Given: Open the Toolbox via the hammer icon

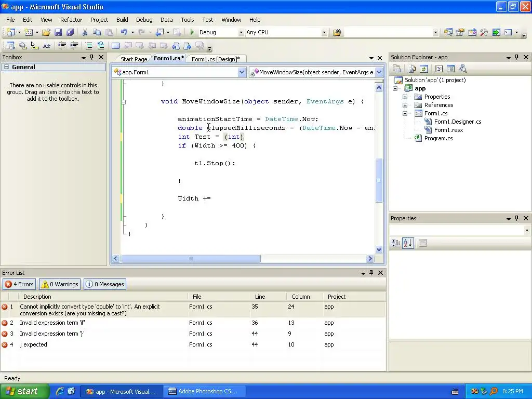Looking at the screenshot, I should pyautogui.click(x=484, y=32).
